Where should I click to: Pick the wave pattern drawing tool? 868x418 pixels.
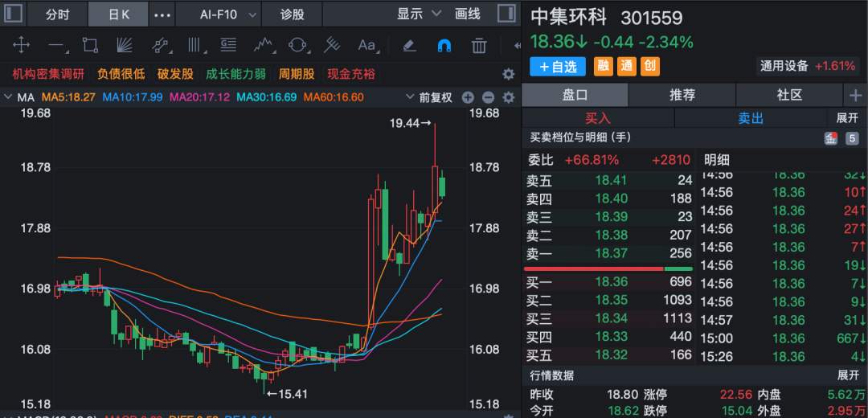[262, 45]
